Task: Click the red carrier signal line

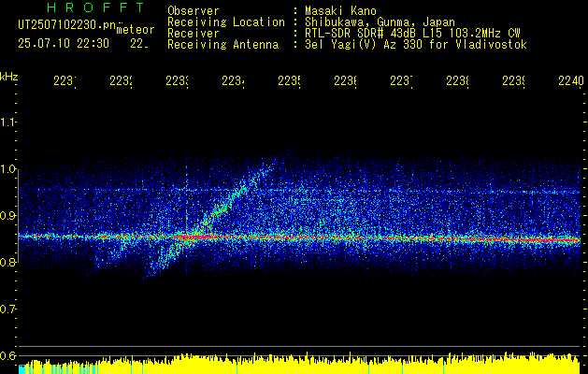Action: (300, 237)
